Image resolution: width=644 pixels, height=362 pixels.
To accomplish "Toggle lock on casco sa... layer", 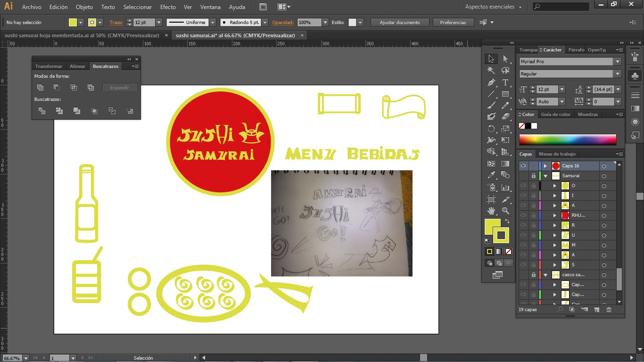I will tap(534, 275).
